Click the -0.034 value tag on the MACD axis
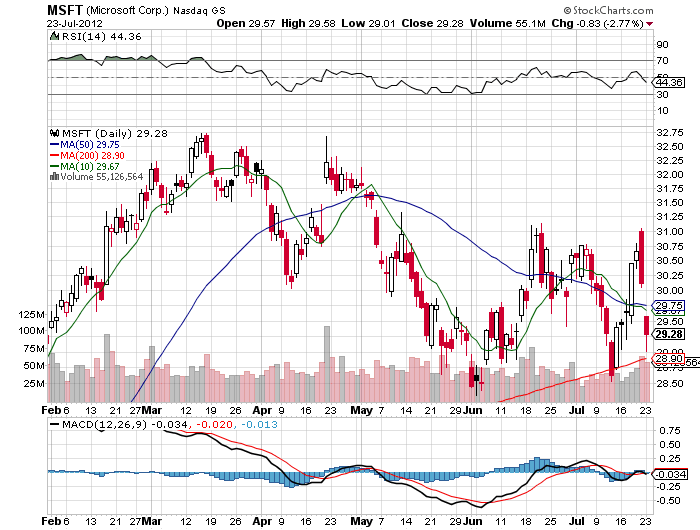Screen dimensions: 700x530 point(671,474)
